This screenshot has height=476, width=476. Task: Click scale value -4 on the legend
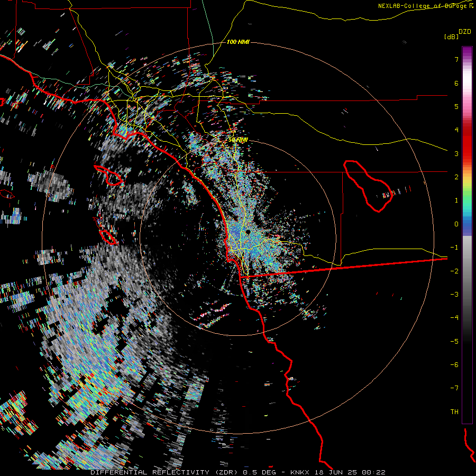[454, 318]
